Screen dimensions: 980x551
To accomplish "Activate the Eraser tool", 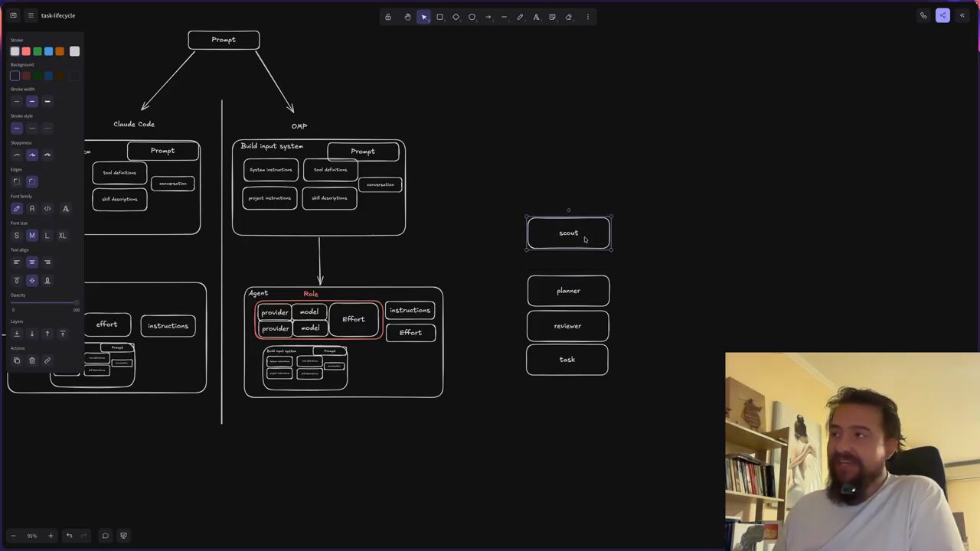I will click(568, 17).
